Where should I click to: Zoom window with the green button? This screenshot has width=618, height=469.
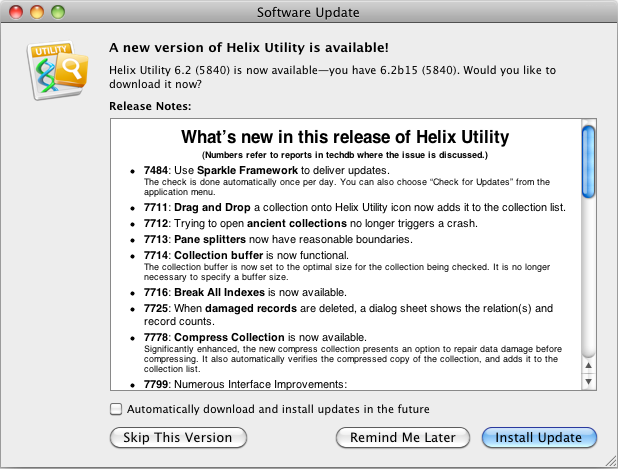59,13
